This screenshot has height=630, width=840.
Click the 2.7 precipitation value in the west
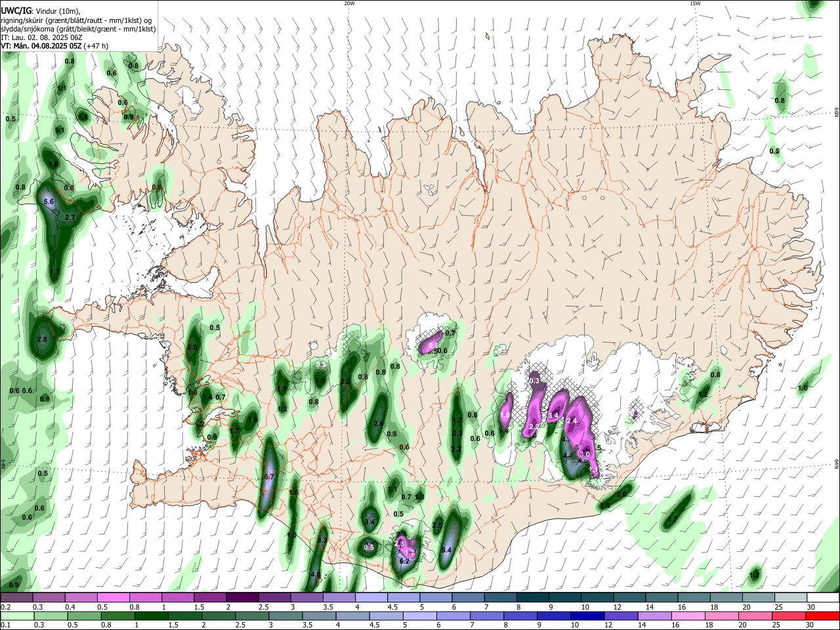pyautogui.click(x=71, y=217)
